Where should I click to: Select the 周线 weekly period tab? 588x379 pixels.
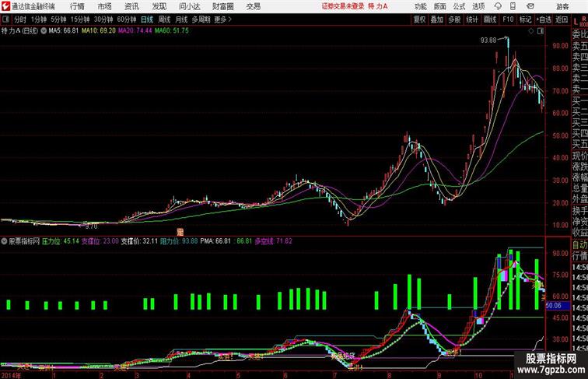coord(164,19)
